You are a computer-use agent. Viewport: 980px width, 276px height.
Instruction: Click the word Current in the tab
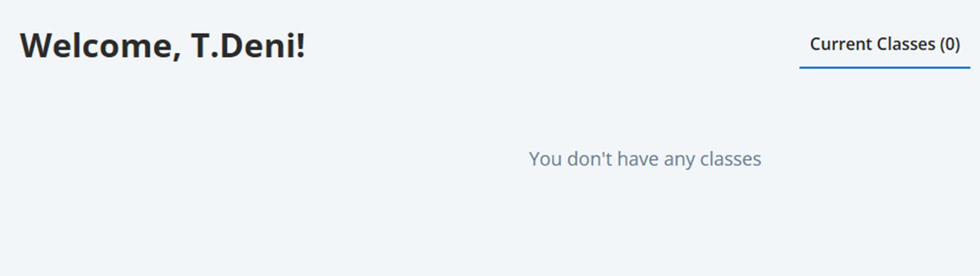(841, 45)
